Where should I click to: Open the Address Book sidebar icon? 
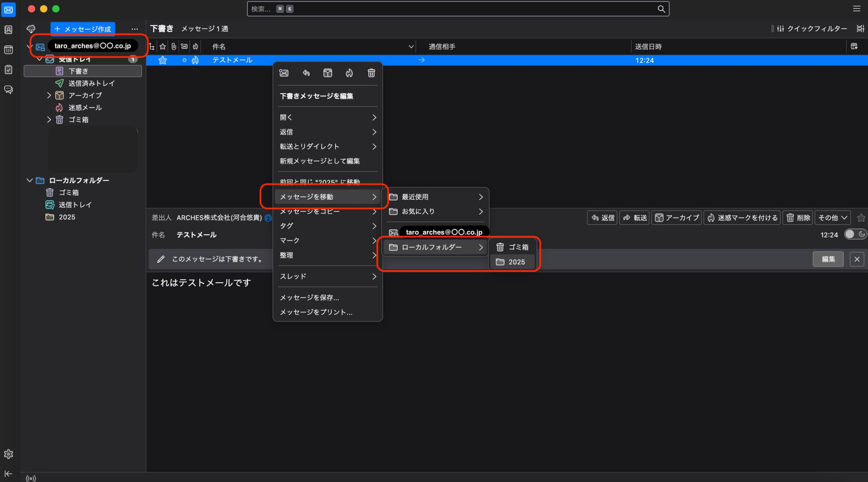pos(8,30)
